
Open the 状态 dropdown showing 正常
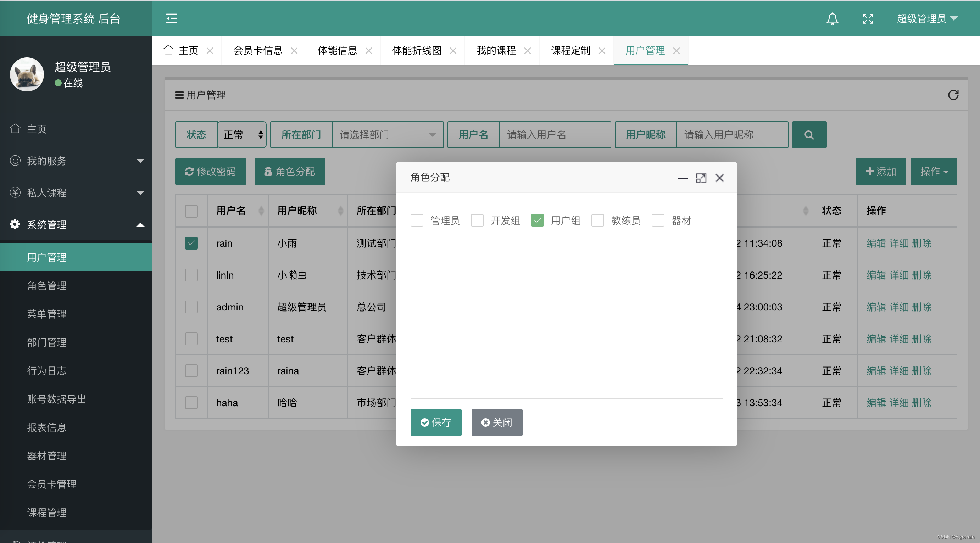(x=241, y=134)
